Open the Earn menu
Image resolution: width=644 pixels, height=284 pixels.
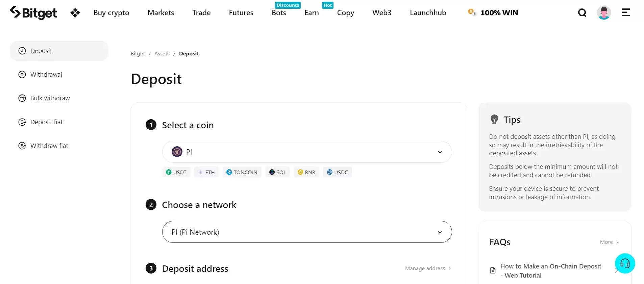coord(311,13)
